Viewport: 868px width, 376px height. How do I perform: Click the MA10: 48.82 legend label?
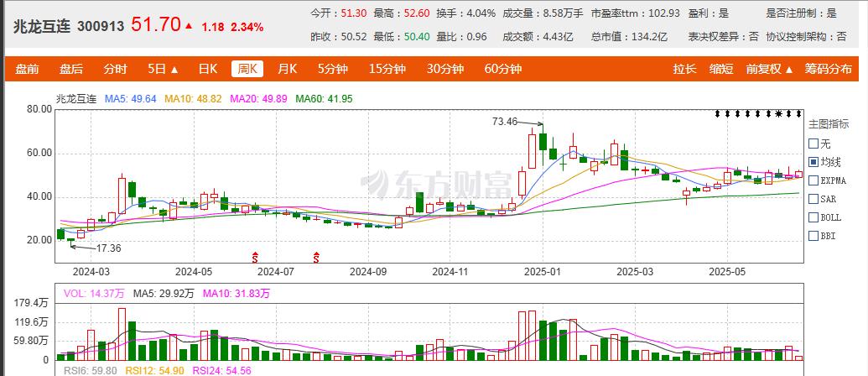pyautogui.click(x=193, y=99)
